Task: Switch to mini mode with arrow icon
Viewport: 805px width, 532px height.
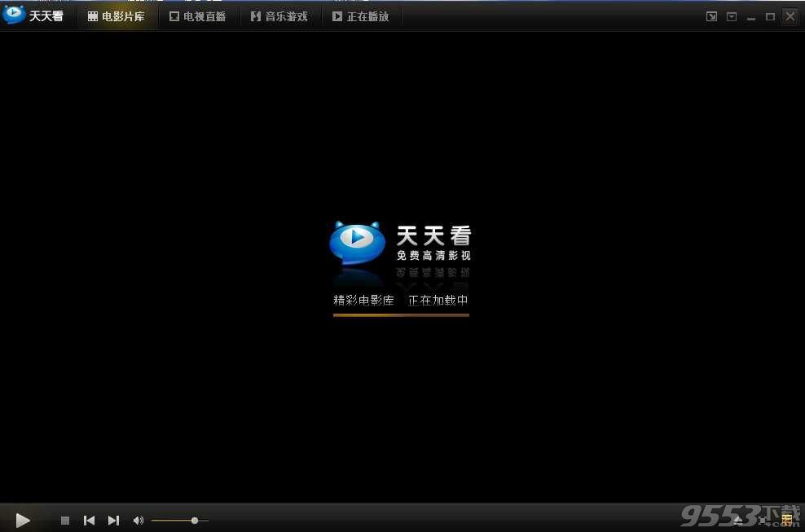Action: (x=711, y=16)
